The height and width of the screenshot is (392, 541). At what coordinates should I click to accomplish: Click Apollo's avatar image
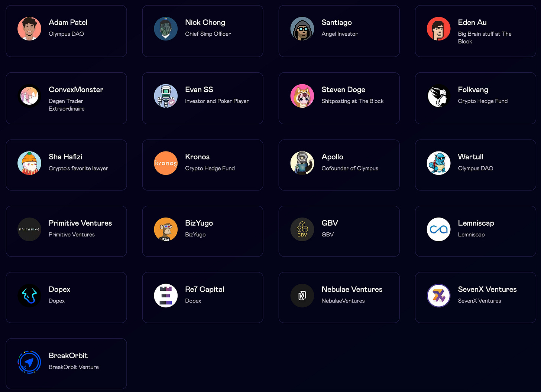coord(302,163)
